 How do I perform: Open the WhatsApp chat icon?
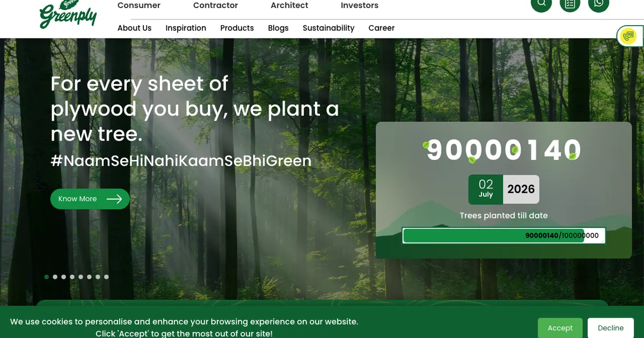(599, 3)
